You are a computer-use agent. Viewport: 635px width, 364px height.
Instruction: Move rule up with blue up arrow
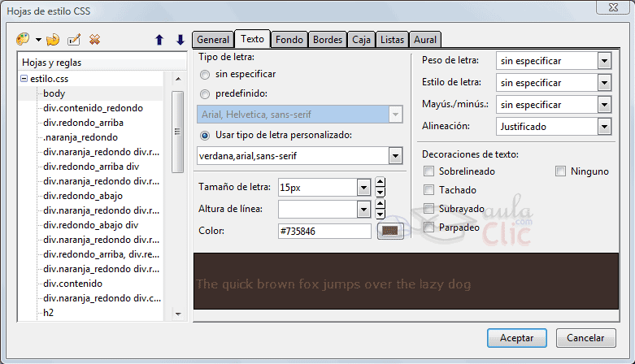[x=159, y=39]
